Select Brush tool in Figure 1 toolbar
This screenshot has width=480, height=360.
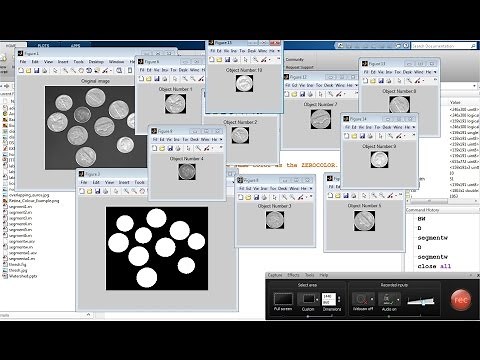[105, 70]
